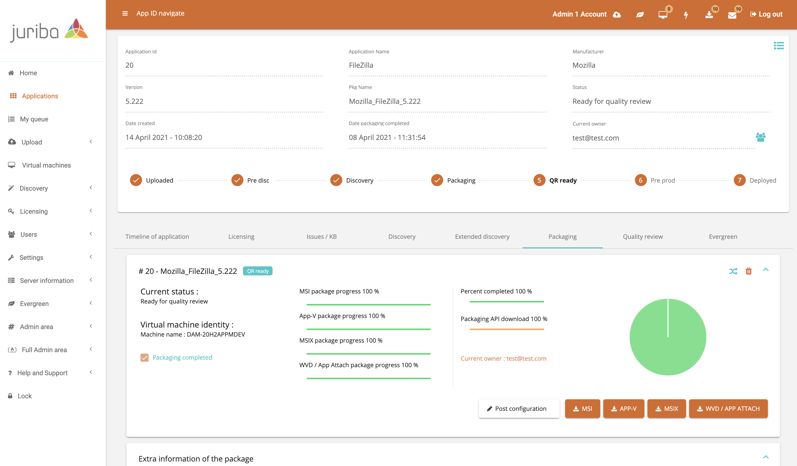Image resolution: width=797 pixels, height=466 pixels.
Task: Download the APP-V package
Action: point(624,409)
